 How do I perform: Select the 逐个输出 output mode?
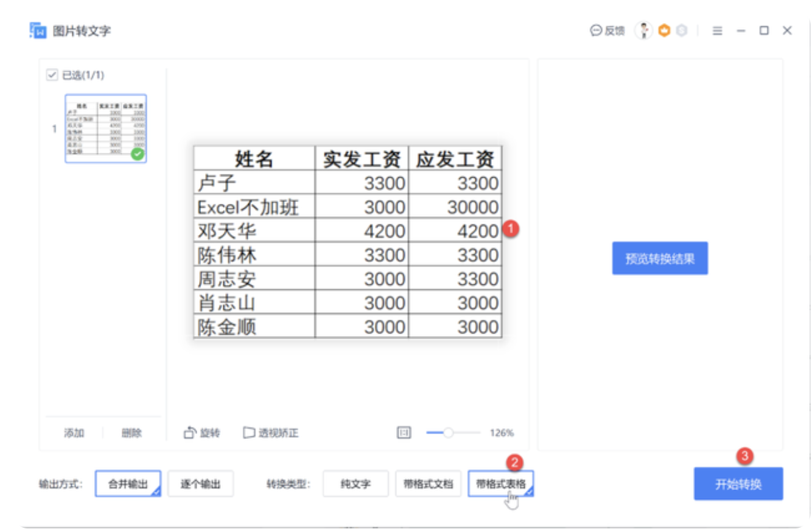201,485
